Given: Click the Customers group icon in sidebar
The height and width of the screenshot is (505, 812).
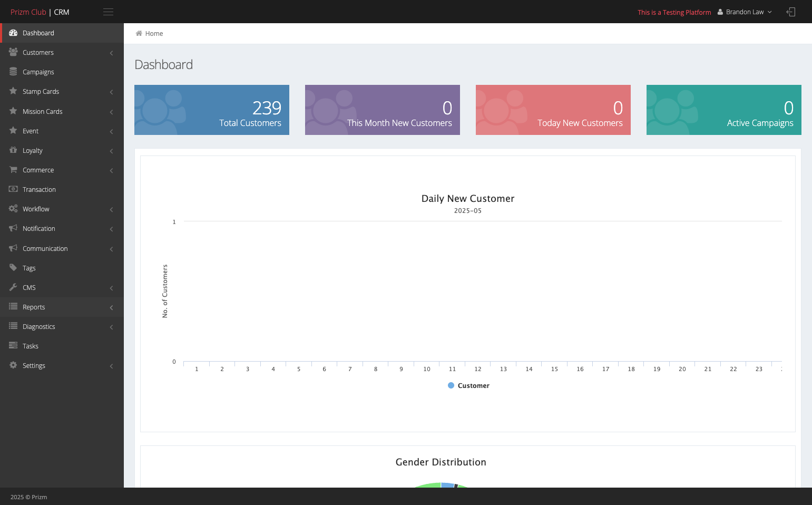Looking at the screenshot, I should [13, 52].
